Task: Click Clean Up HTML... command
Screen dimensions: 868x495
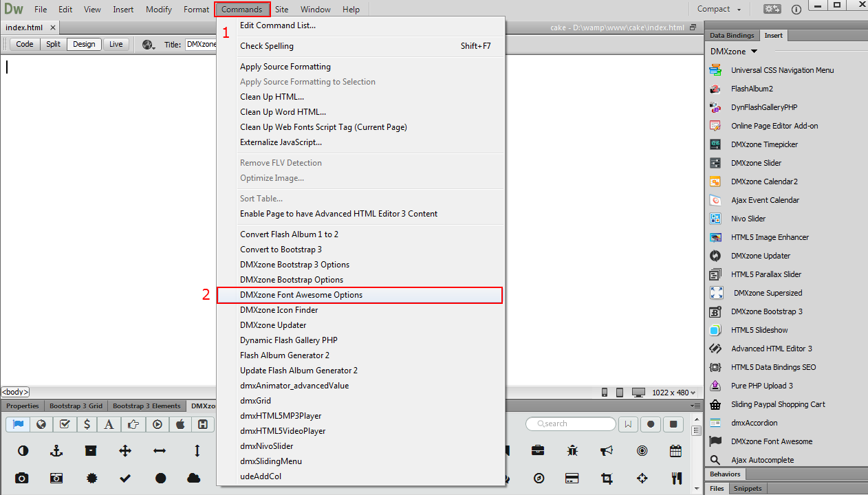Action: click(x=360, y=97)
